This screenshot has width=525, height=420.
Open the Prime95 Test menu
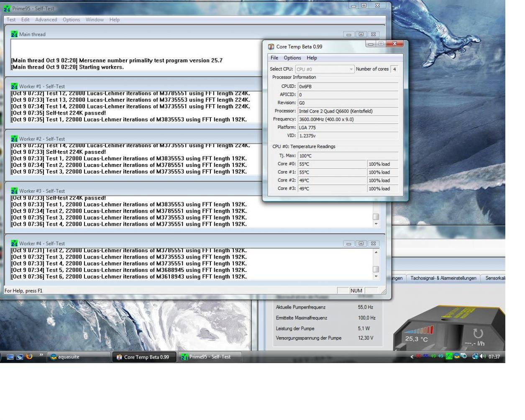pos(11,20)
